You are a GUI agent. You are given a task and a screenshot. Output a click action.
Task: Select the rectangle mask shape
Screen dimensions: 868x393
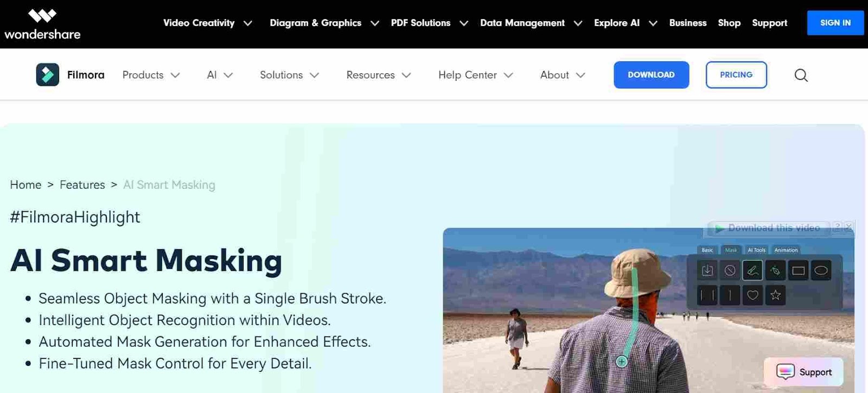pyautogui.click(x=798, y=270)
